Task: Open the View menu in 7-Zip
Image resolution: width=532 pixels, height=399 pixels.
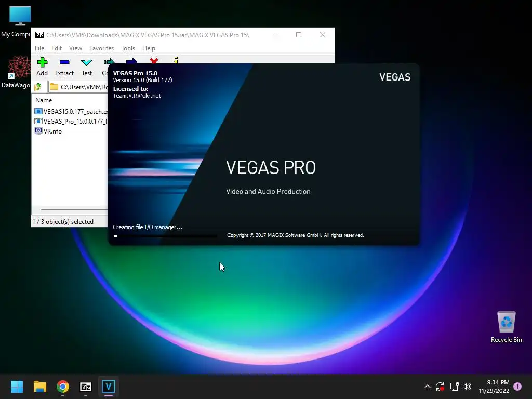Action: point(75,48)
